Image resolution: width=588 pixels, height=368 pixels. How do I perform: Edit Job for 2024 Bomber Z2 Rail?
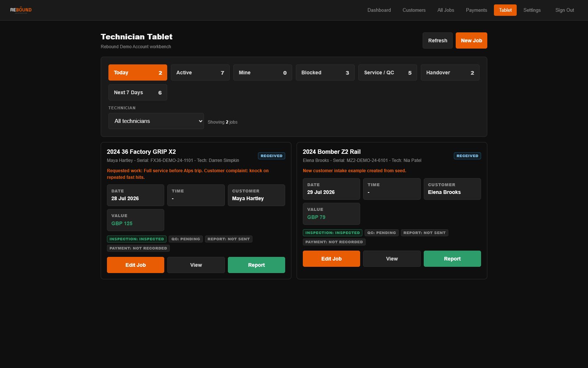331,259
